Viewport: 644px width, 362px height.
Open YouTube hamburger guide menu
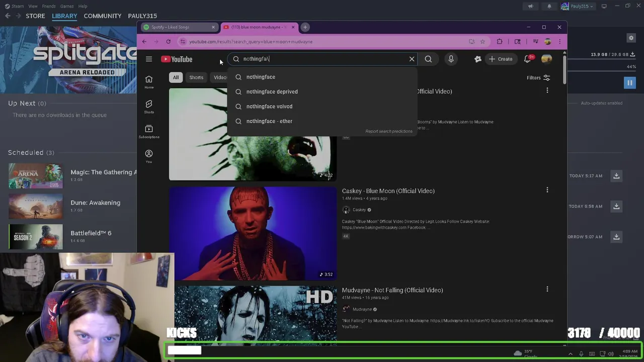[x=149, y=59]
